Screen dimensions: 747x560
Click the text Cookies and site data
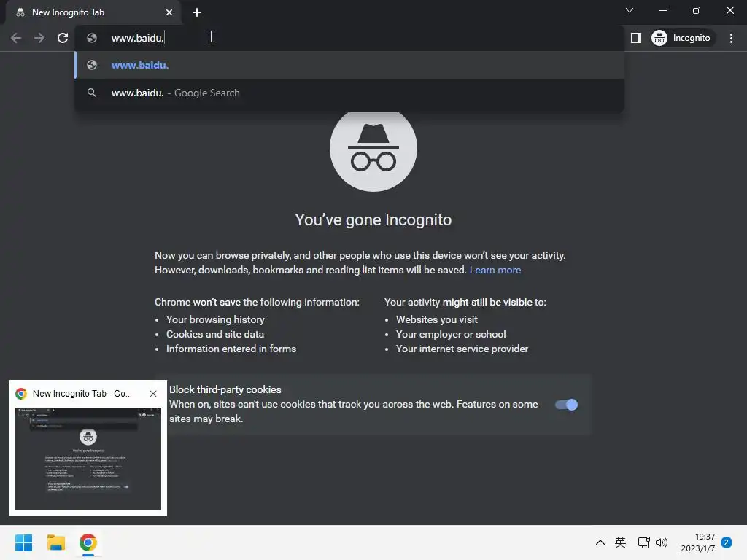215,334
